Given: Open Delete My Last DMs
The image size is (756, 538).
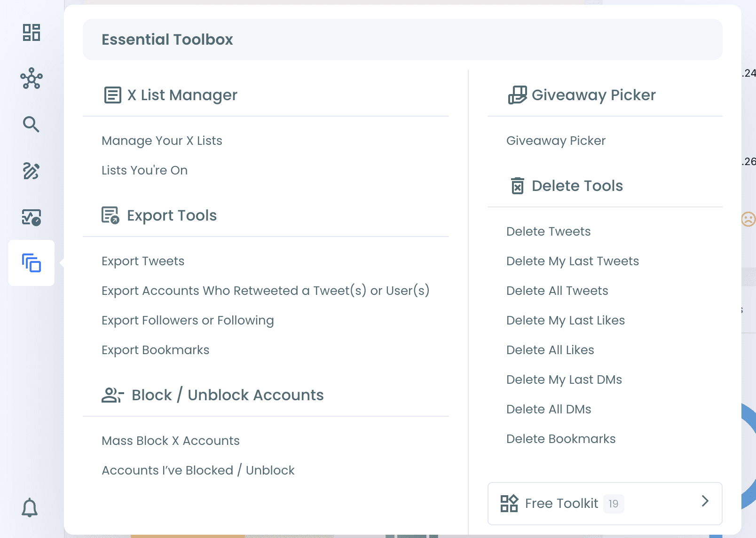Looking at the screenshot, I should tap(564, 380).
